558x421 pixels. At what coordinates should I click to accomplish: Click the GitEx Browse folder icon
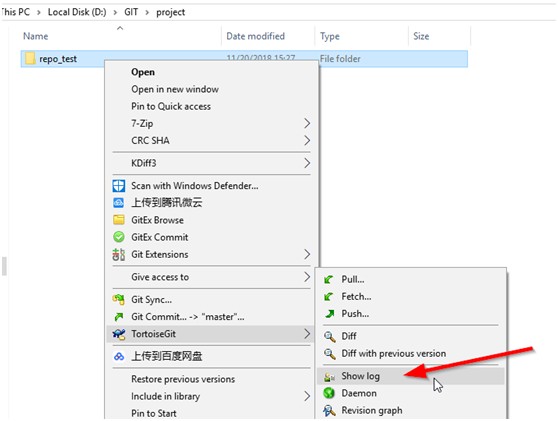(119, 220)
